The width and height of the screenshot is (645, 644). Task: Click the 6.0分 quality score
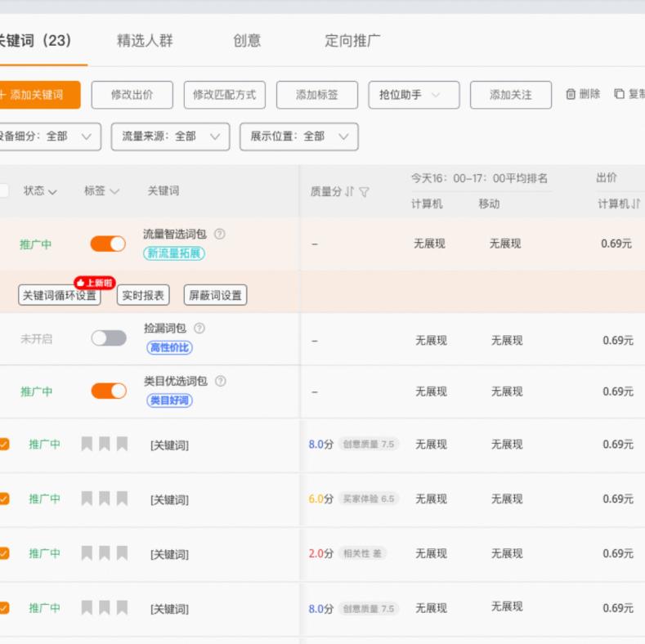(320, 499)
